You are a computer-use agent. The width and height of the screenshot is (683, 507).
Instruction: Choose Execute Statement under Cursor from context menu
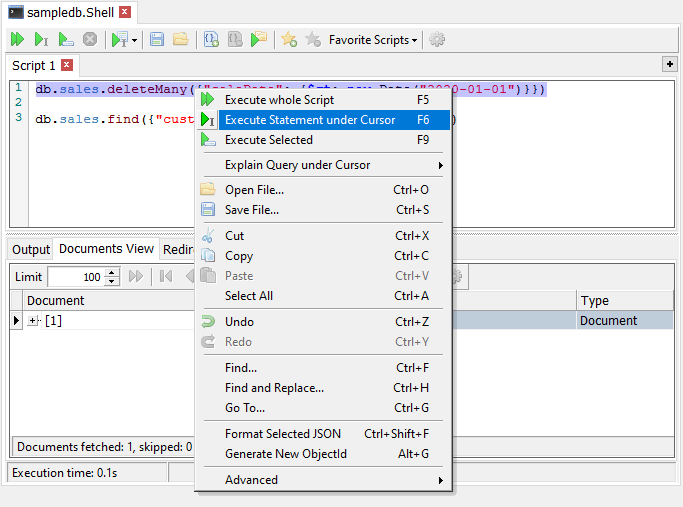point(310,120)
